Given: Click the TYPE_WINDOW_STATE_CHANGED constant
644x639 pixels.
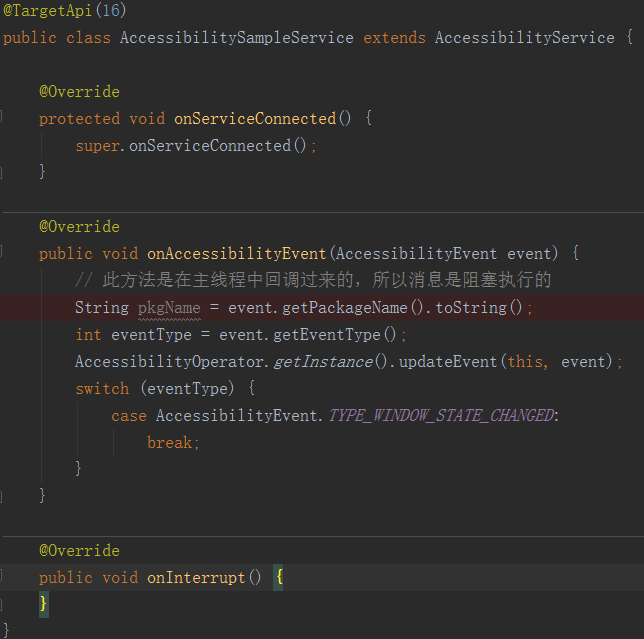Looking at the screenshot, I should [x=442, y=416].
